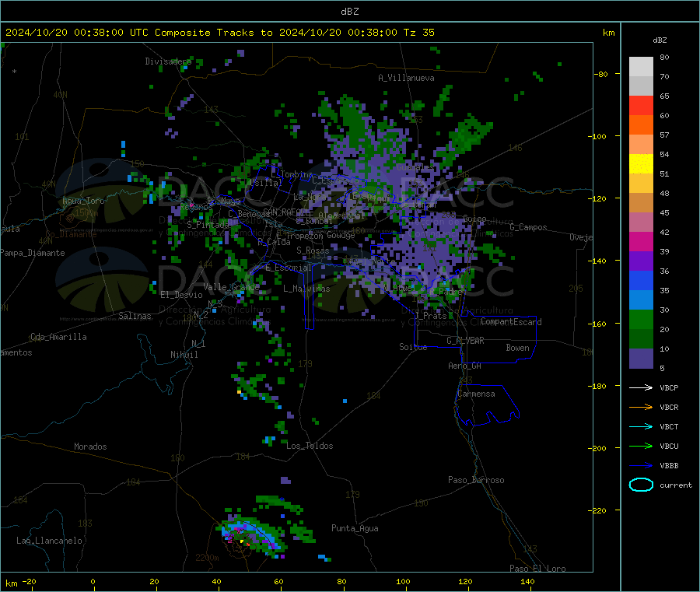
Task: Click the cyan 'current' ellipse legend icon
Action: click(x=641, y=485)
